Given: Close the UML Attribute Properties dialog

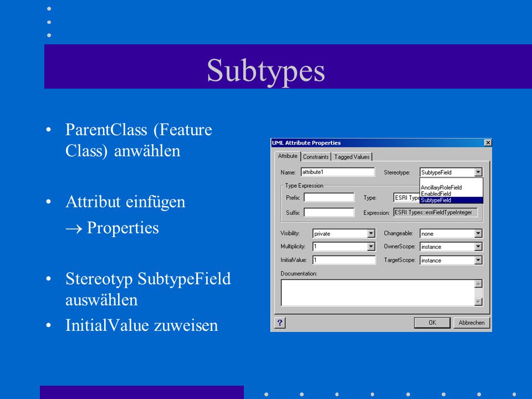Looking at the screenshot, I should [x=488, y=143].
